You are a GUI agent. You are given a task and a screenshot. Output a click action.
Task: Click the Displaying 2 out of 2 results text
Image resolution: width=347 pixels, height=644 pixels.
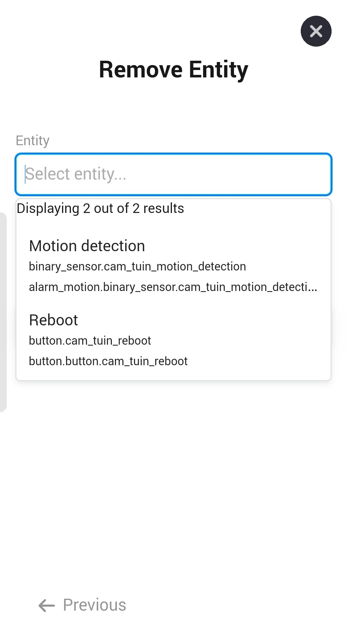coord(100,208)
